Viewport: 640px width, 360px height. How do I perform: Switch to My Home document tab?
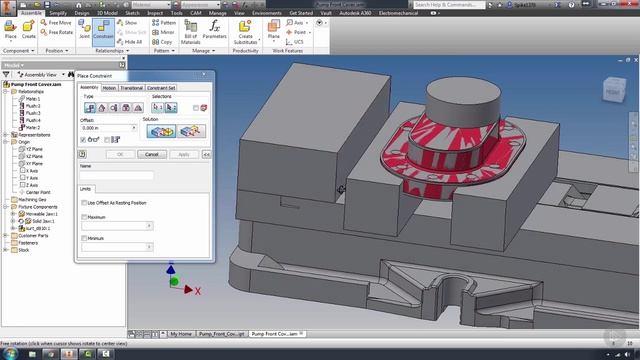[181, 334]
